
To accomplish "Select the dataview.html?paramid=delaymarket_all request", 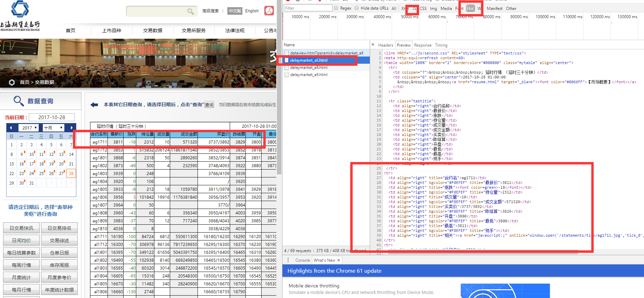I will [327, 53].
